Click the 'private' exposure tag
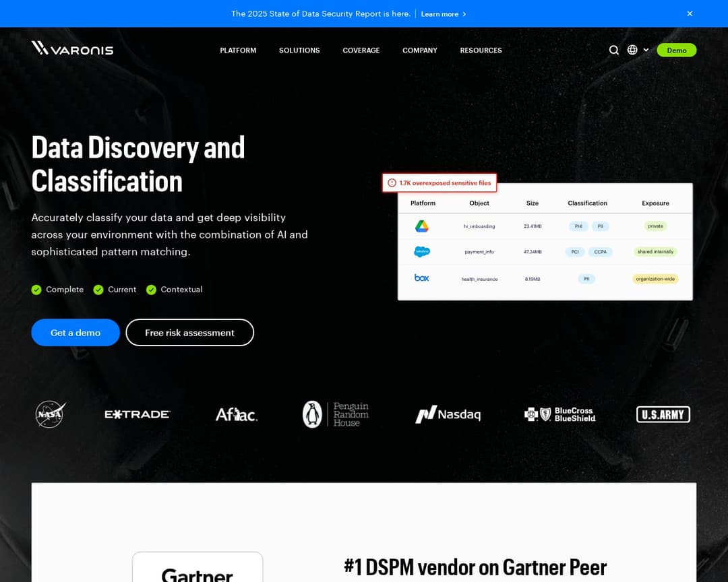The image size is (728, 582). click(x=656, y=226)
